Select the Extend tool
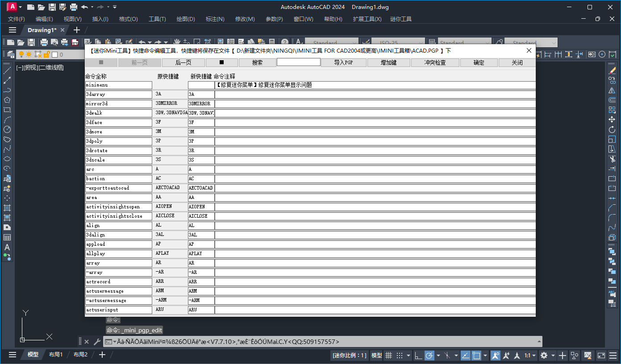This screenshot has width=621, height=364. click(x=612, y=169)
